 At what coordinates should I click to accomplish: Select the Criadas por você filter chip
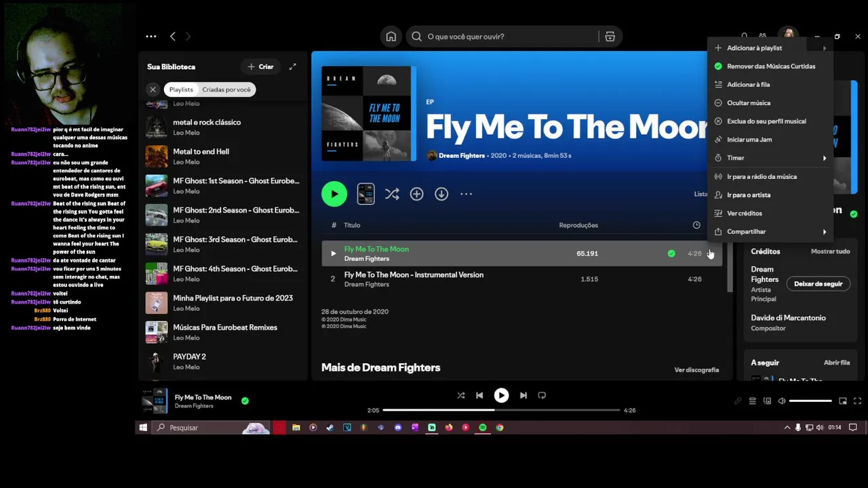tap(226, 89)
